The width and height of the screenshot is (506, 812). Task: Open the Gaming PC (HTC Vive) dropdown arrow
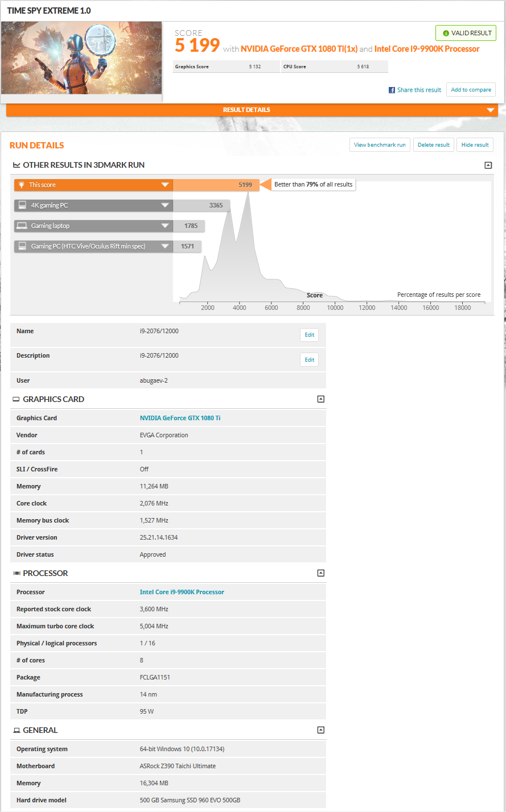[165, 246]
